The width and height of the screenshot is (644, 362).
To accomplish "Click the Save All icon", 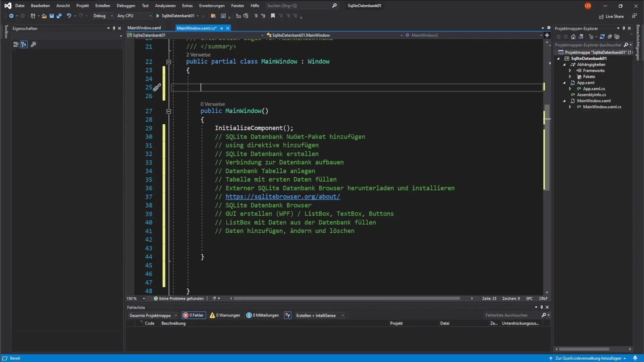I will tap(59, 16).
